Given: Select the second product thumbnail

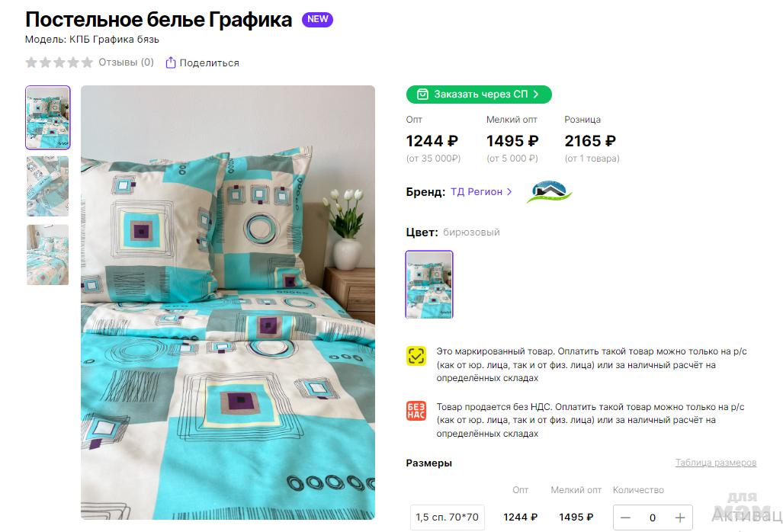Looking at the screenshot, I should 48,186.
